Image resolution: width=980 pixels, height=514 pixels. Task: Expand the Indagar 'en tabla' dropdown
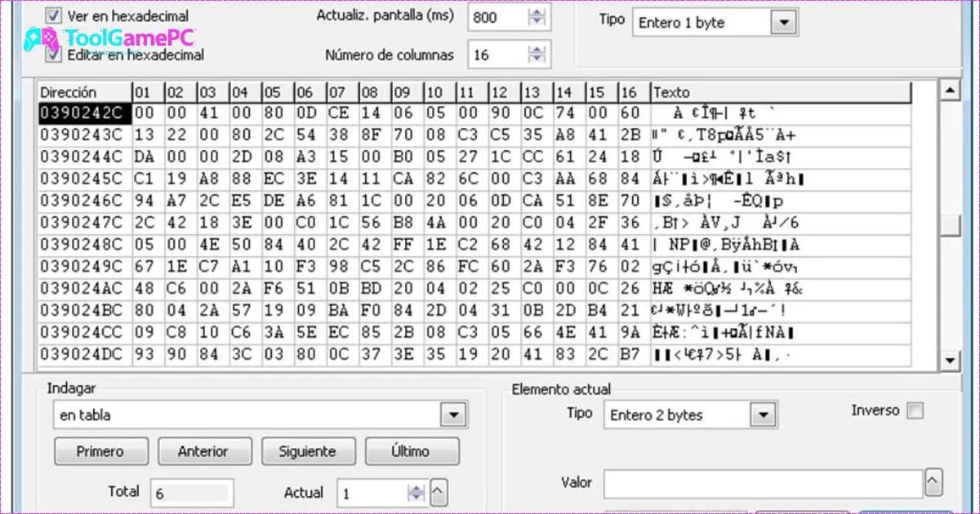tap(453, 415)
